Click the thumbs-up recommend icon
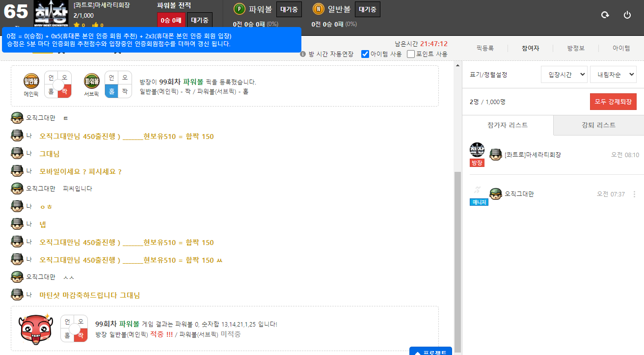644x355 pixels. coord(95,25)
